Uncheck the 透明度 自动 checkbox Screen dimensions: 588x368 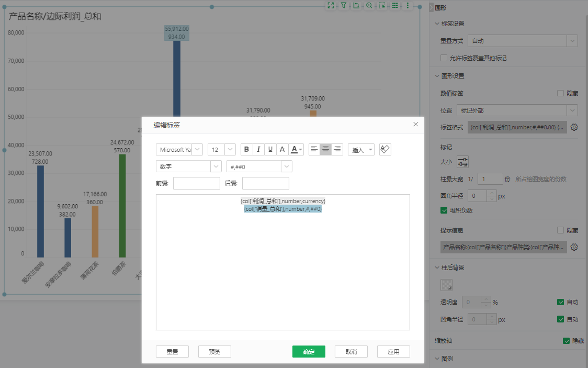pos(561,302)
